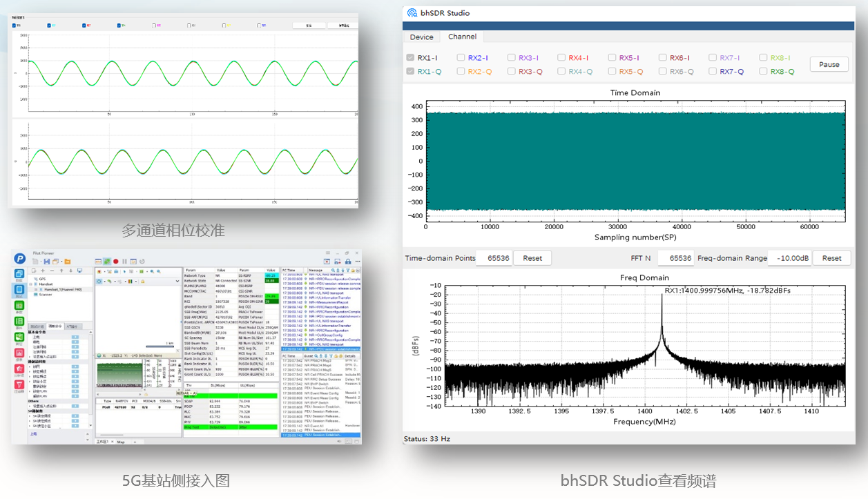
Task: Collapse the Handset tree node in Pilot Pioneer
Action: (x=30, y=284)
